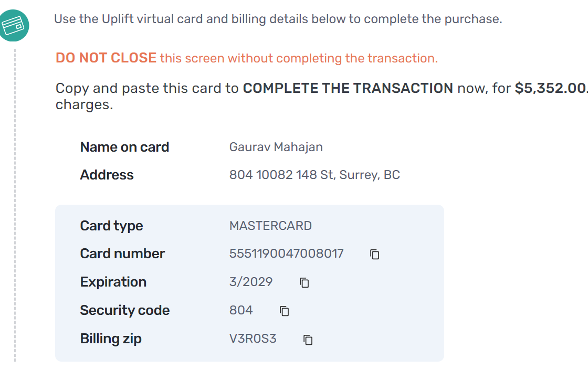Copy the card number with its copy icon
The width and height of the screenshot is (588, 380).
pyautogui.click(x=374, y=255)
